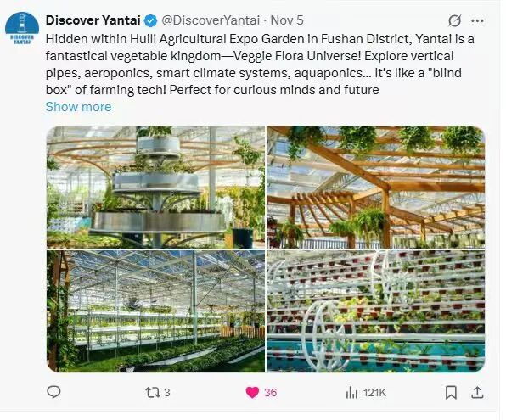Viewport: 506px width, 420px height.
Task: Open the three-dot more options menu
Action: point(477,21)
